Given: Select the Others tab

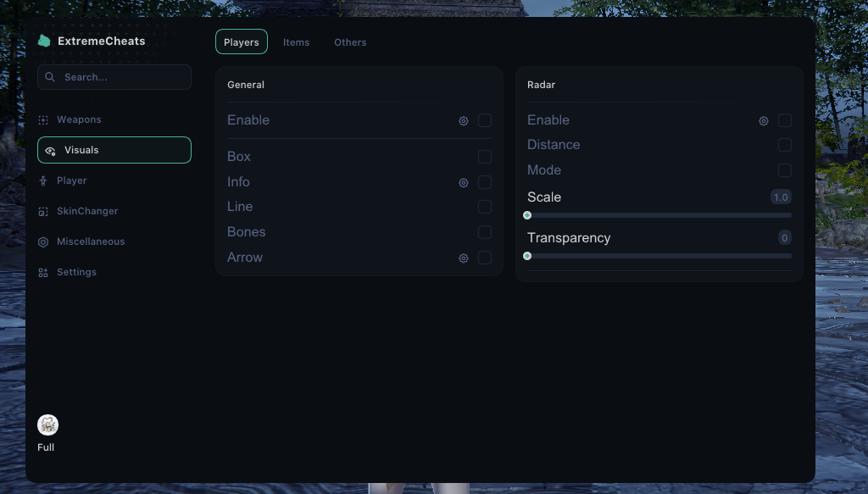Looking at the screenshot, I should coord(350,42).
